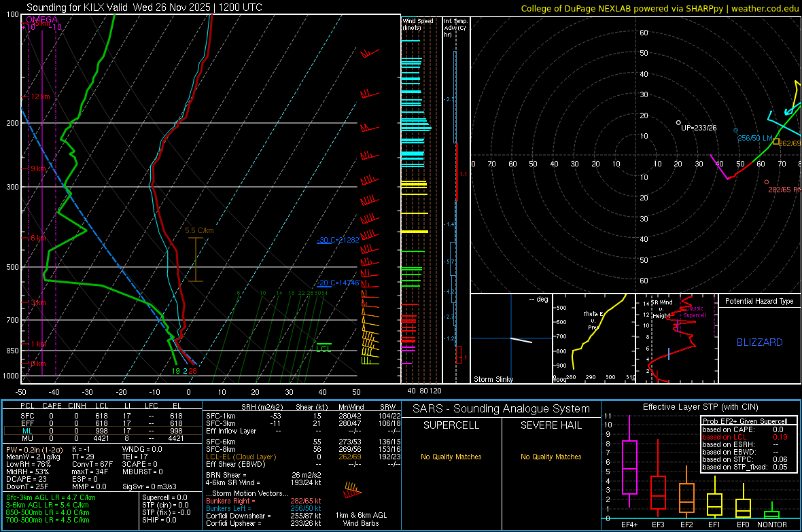The width and height of the screenshot is (802, 532).
Task: Click the sounding title for KILX
Action: pos(144,7)
